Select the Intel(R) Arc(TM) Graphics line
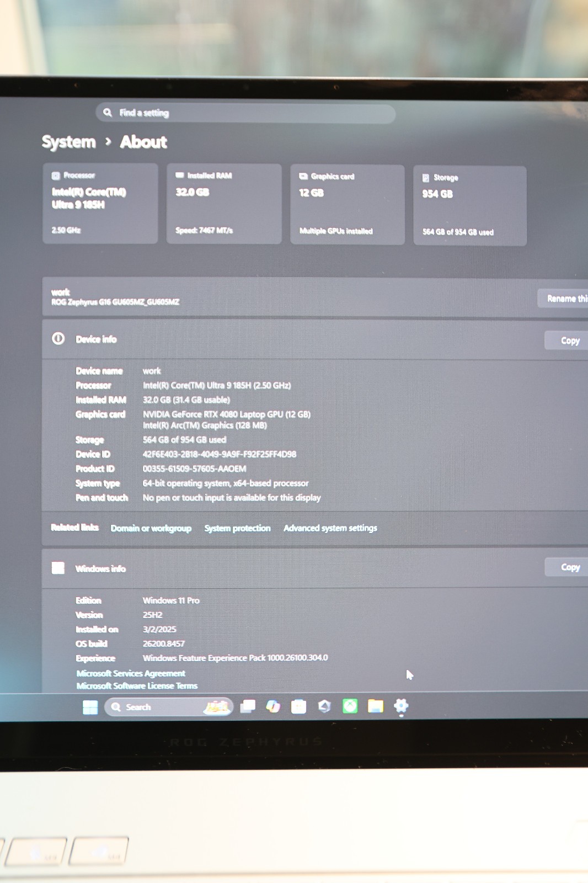This screenshot has height=883, width=588. (205, 425)
